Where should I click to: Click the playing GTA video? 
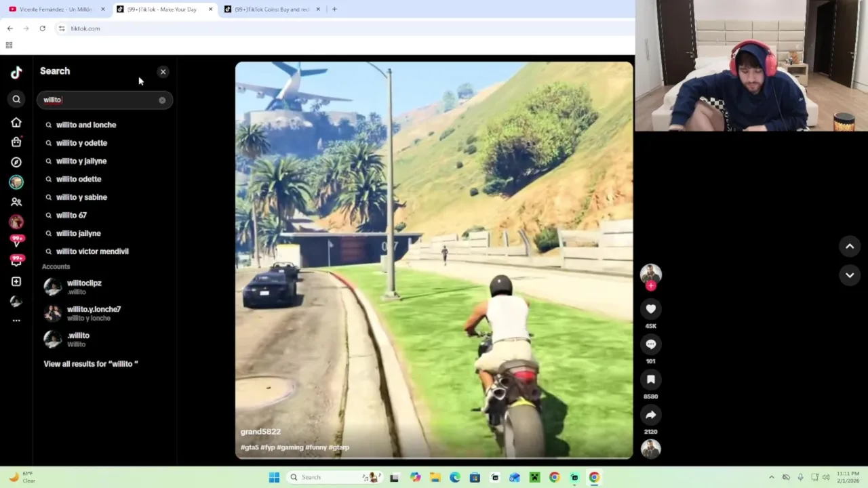coord(434,260)
